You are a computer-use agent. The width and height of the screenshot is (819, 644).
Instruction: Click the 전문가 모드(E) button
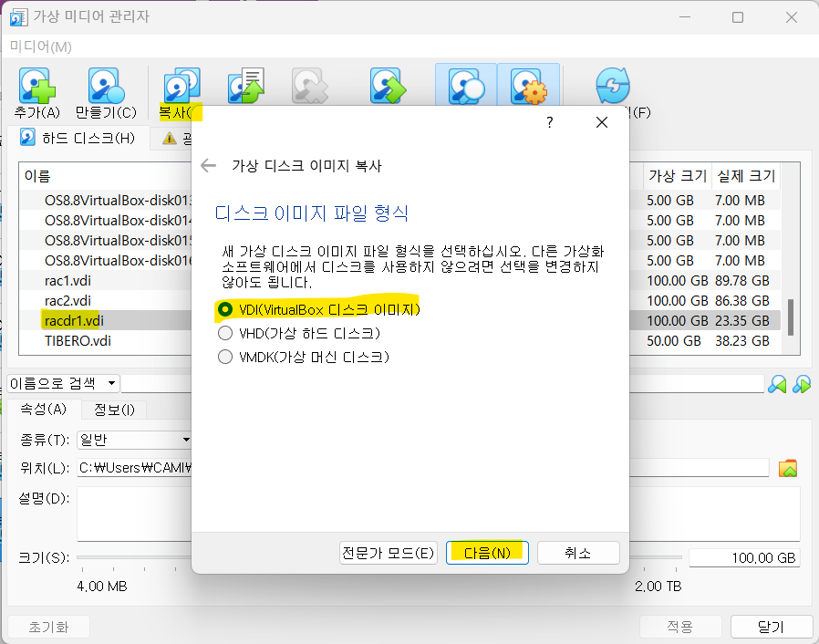tap(389, 553)
